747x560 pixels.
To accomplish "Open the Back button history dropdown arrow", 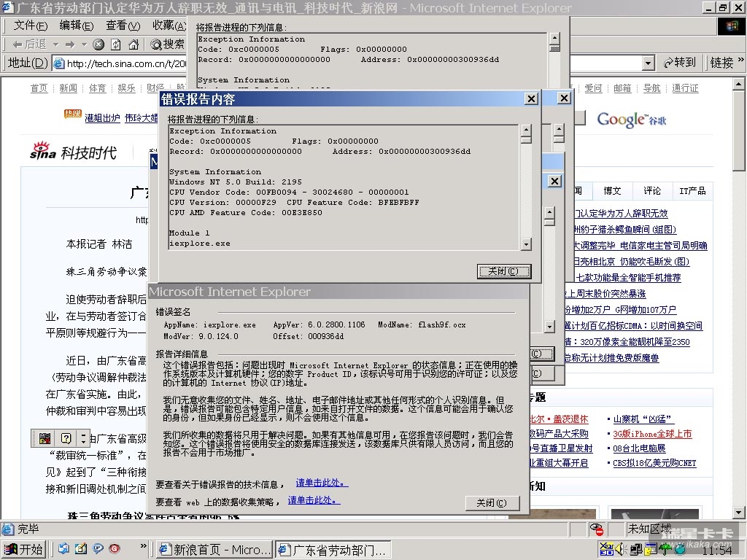I will click(55, 44).
